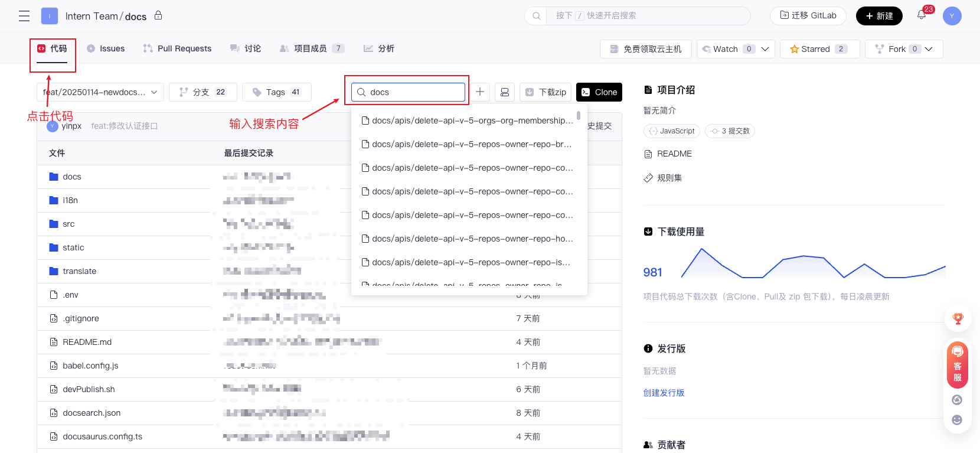This screenshot has height=453, width=980.
Task: Click the plus icon beside search box
Action: point(480,92)
